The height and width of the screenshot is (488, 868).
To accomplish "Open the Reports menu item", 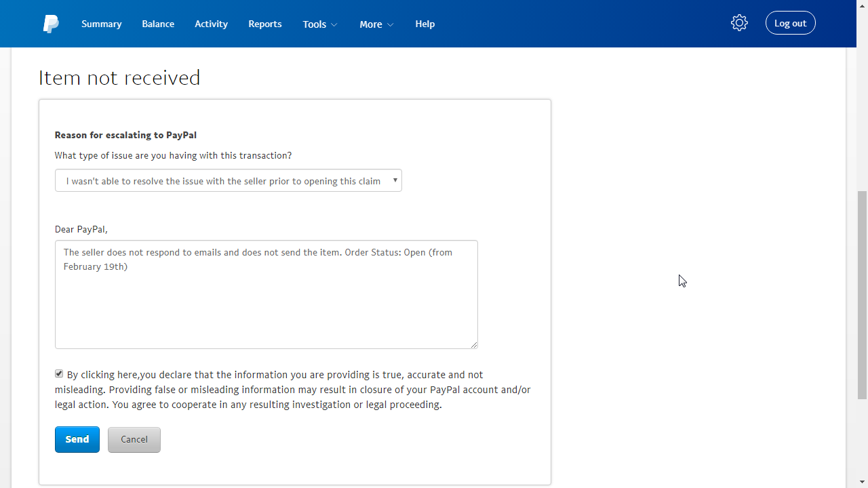I will (265, 24).
